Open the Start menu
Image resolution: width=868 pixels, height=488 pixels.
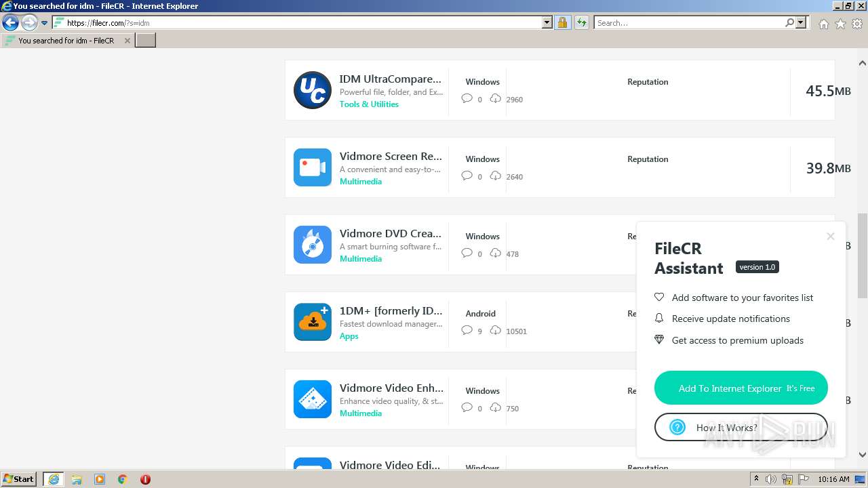[x=19, y=479]
